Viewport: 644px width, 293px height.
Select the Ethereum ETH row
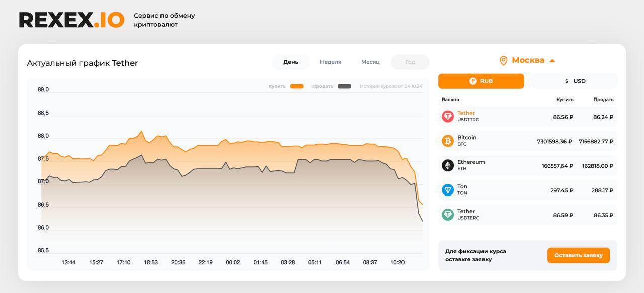pos(528,165)
